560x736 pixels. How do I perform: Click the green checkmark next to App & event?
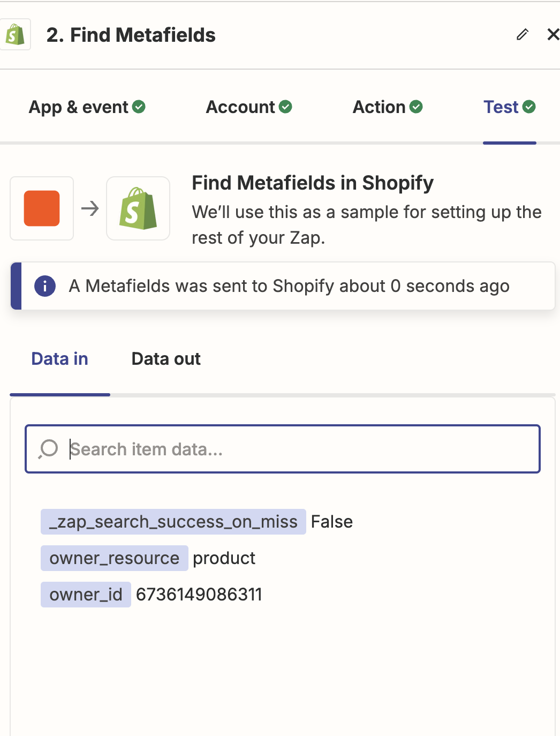[139, 107]
